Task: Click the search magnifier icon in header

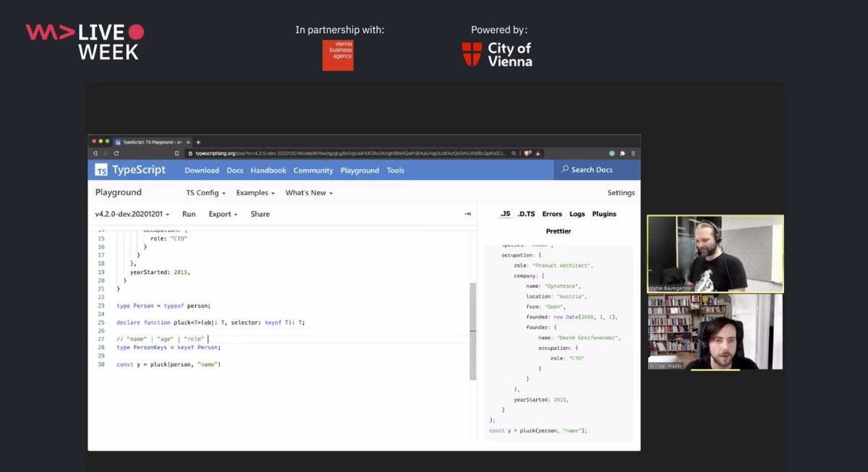Action: click(x=565, y=170)
